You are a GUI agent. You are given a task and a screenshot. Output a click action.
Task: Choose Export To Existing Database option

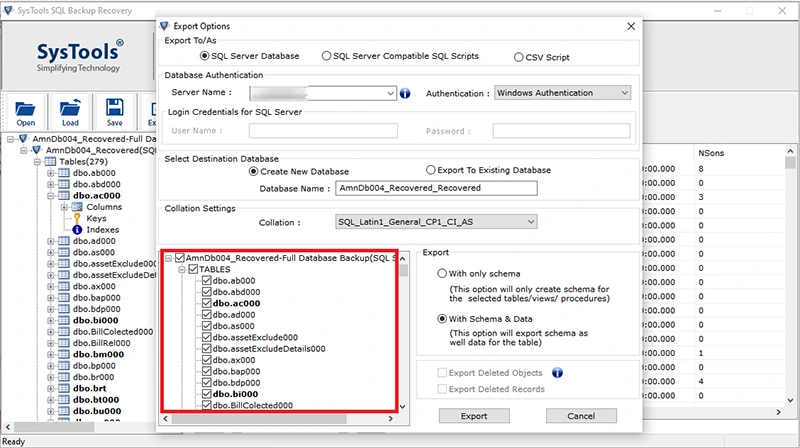pos(431,170)
